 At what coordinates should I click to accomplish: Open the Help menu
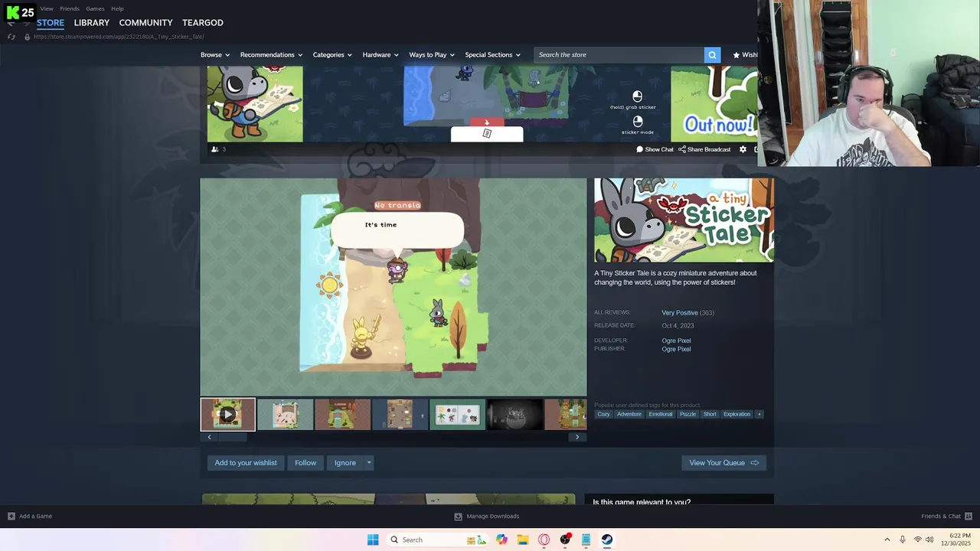pos(117,8)
